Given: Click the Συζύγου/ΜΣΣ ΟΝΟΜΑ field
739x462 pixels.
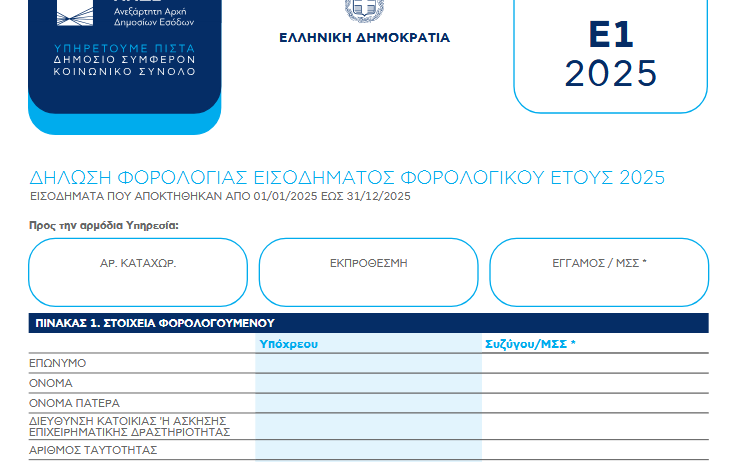Looking at the screenshot, I should pos(595,383).
